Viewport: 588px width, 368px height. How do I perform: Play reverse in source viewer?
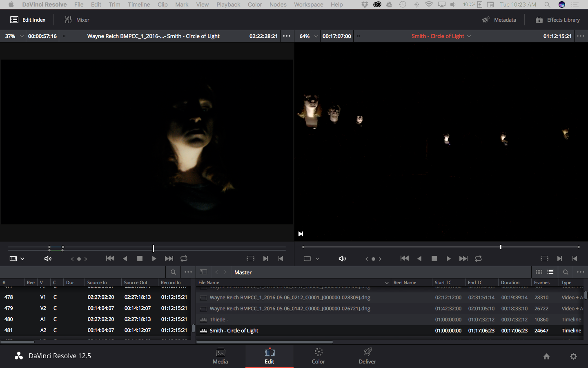125,258
